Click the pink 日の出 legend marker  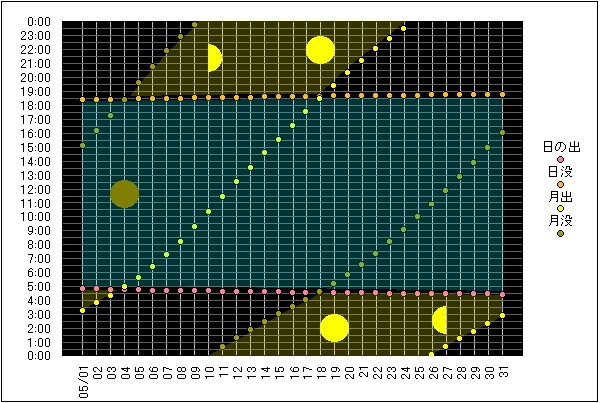(560, 160)
